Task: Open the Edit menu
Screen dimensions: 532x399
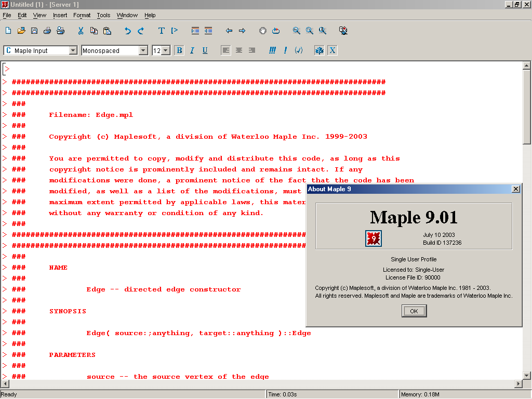Action: [x=22, y=15]
